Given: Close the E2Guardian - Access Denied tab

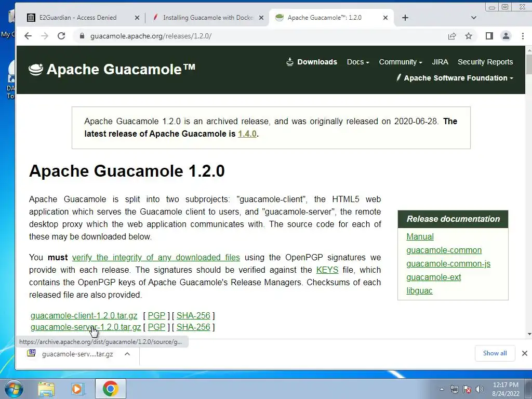Looking at the screenshot, I should [x=137, y=18].
